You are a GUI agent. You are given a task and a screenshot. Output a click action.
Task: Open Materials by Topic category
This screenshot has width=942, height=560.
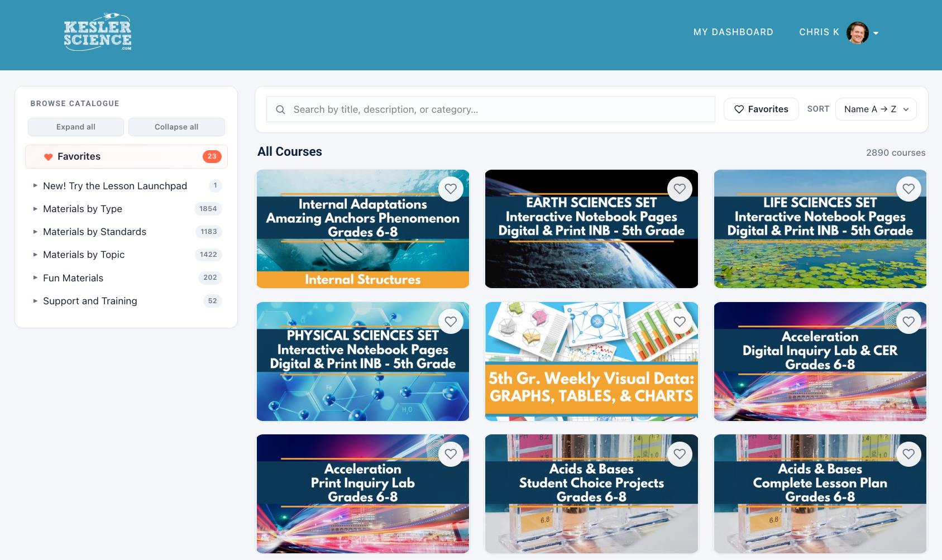(x=84, y=255)
